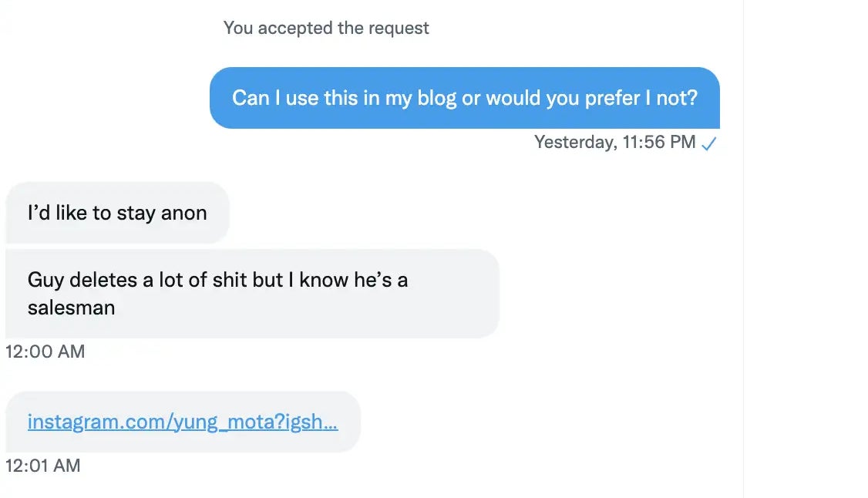868x498 pixels.
Task: Click the blue sent-message checkmark icon
Action: point(709,143)
